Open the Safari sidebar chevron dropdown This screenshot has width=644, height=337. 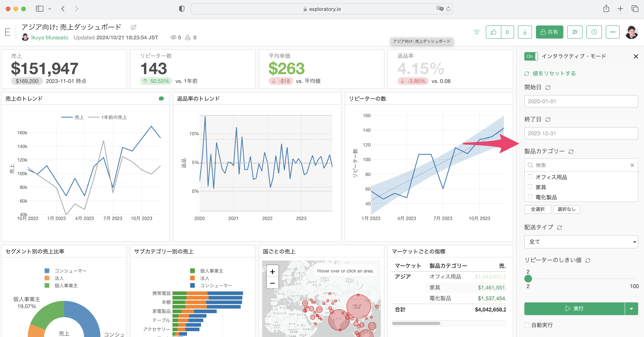coord(50,9)
